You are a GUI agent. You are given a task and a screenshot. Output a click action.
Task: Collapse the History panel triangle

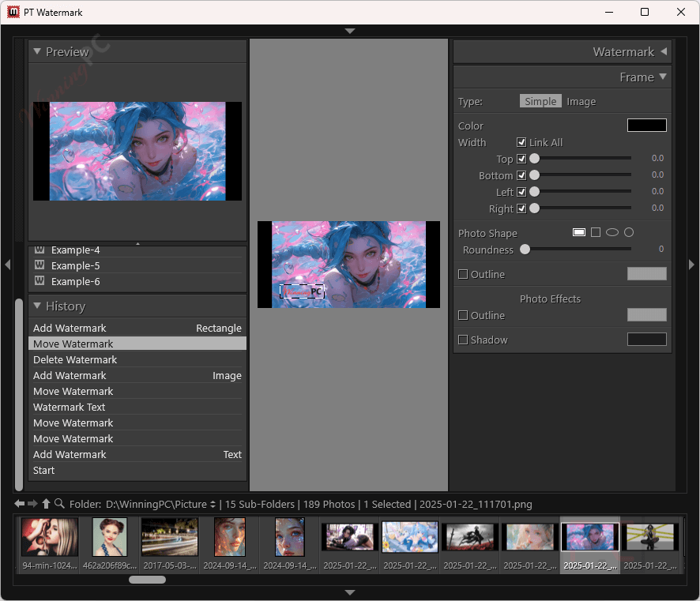[37, 306]
